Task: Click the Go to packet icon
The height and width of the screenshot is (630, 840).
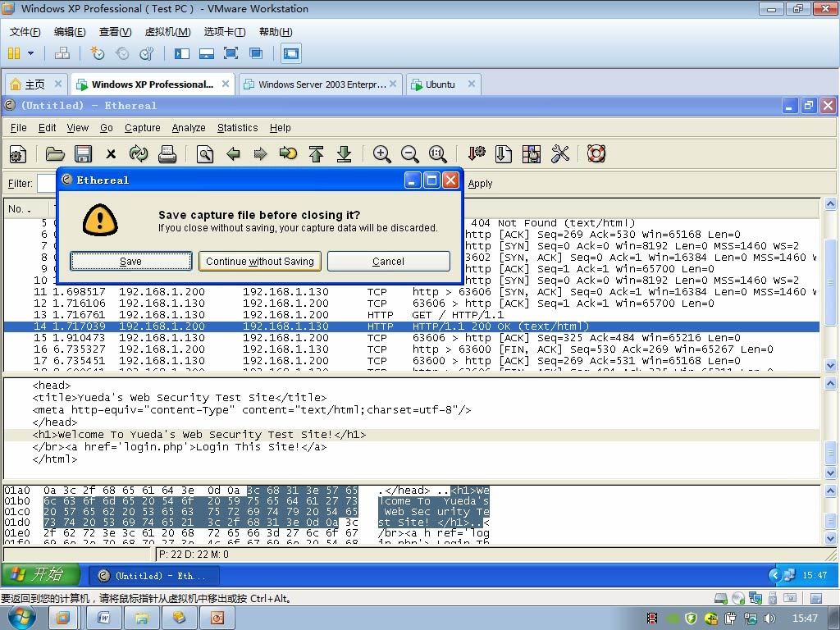Action: pos(288,154)
